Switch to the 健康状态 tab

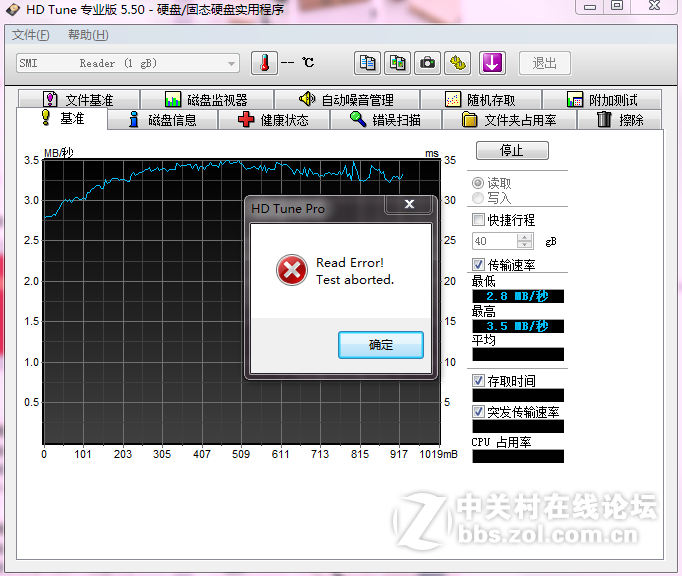pyautogui.click(x=274, y=120)
